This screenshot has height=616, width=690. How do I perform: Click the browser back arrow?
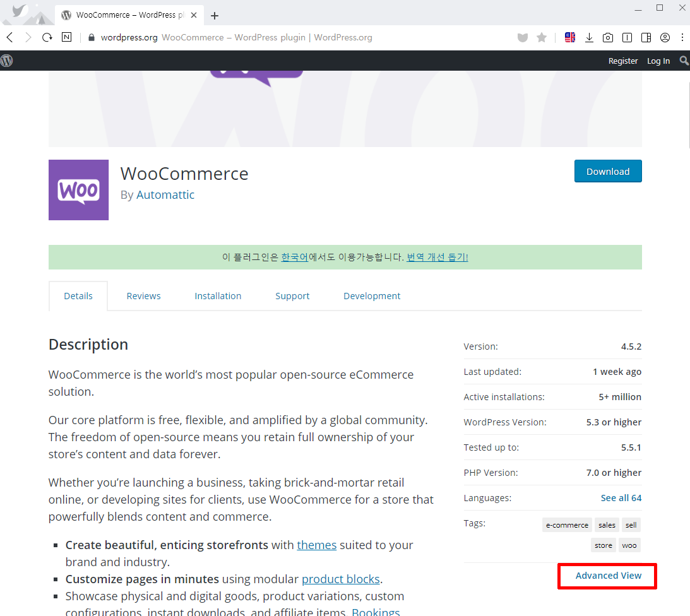(x=9, y=37)
